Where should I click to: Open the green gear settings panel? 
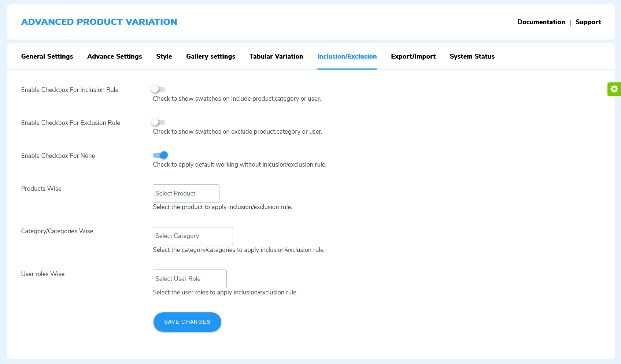pos(614,89)
